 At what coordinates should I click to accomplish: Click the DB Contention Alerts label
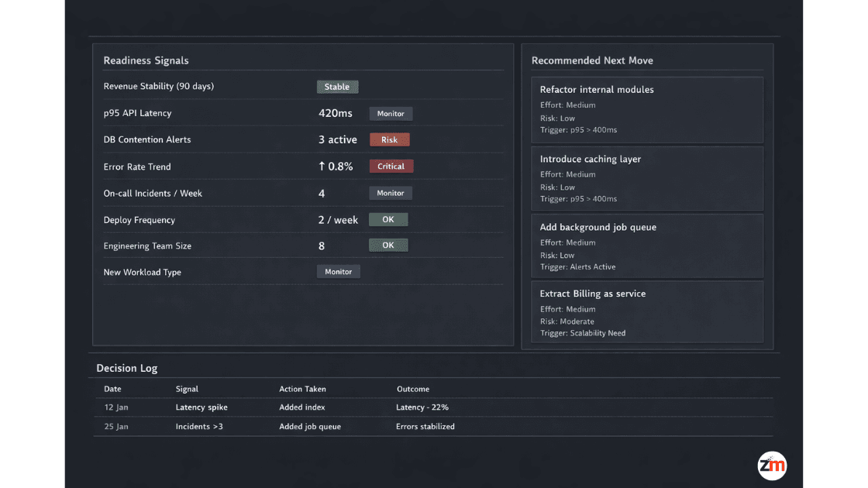coord(147,139)
